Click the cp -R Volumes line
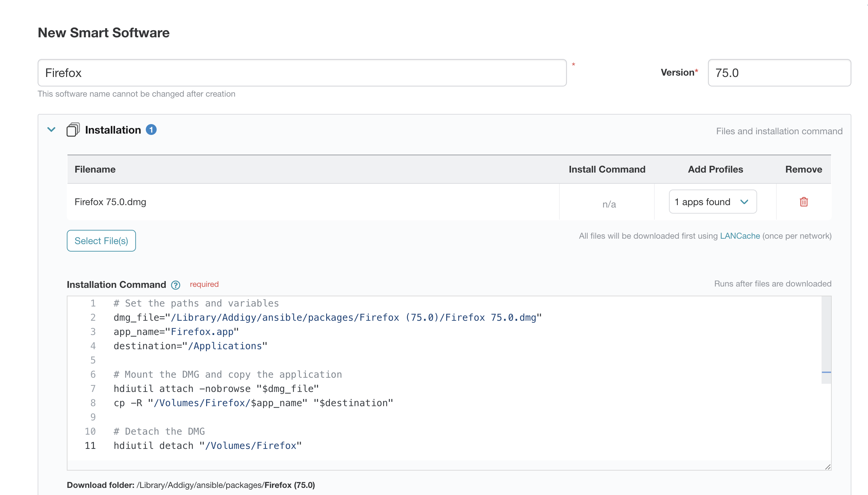Viewport: 868px width, 495px height. pos(253,403)
